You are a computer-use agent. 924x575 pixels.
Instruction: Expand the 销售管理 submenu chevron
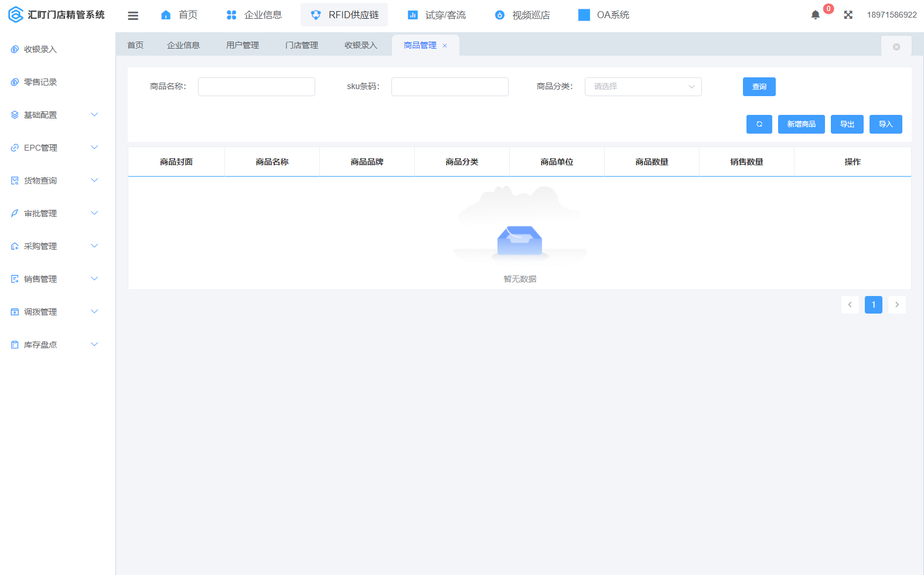click(x=94, y=279)
